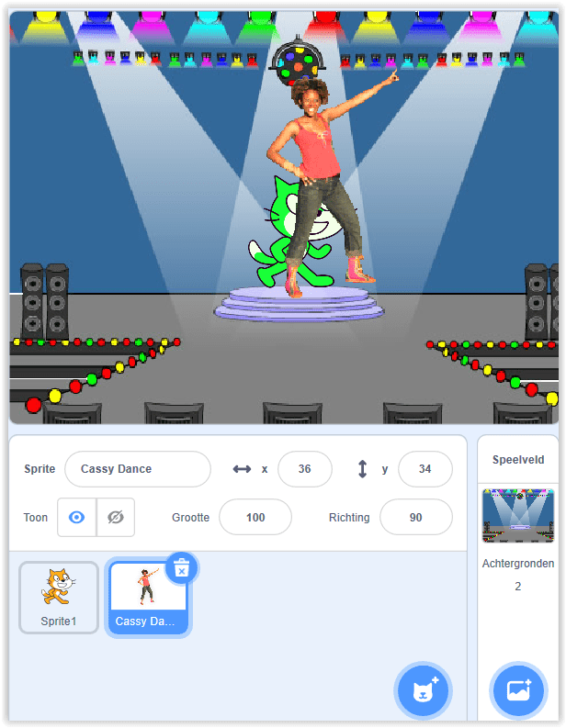Select the stage backdrop thumbnail under Speelveld
The image size is (566, 728).
pyautogui.click(x=518, y=515)
